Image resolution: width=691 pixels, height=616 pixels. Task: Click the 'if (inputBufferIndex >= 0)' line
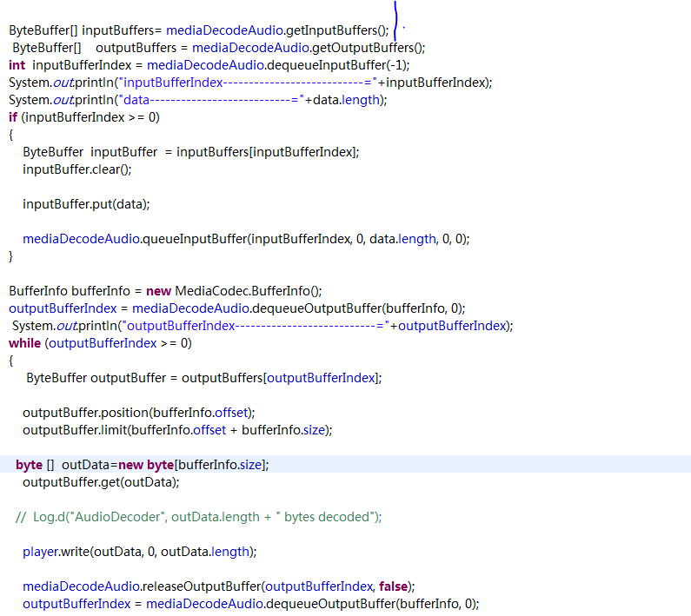coord(84,117)
